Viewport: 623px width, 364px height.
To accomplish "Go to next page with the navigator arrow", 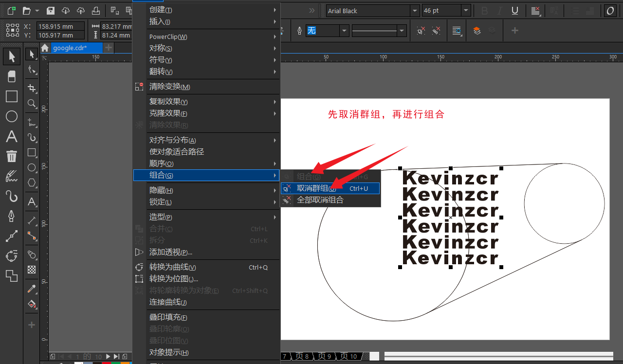I will (109, 357).
